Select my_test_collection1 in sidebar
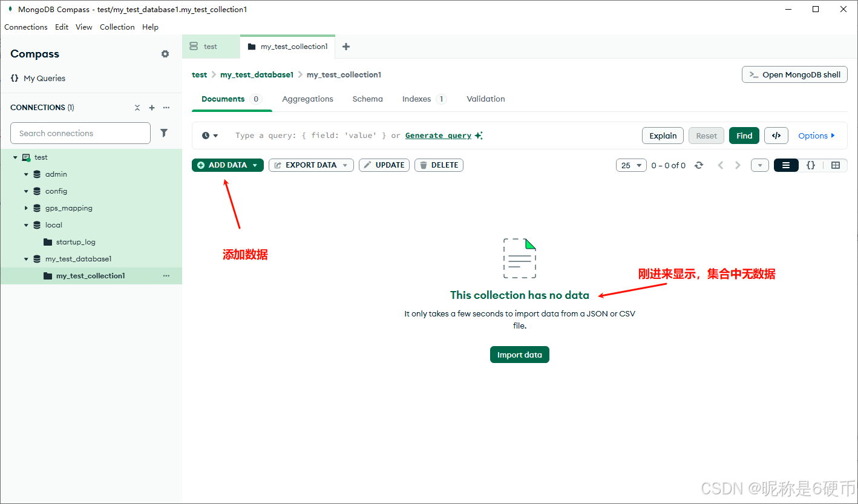The height and width of the screenshot is (504, 858). tap(91, 276)
